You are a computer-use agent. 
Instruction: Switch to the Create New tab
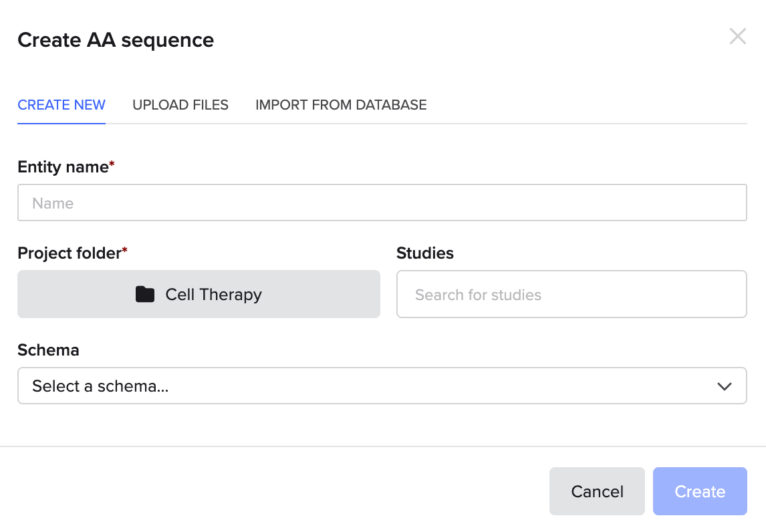(61, 105)
